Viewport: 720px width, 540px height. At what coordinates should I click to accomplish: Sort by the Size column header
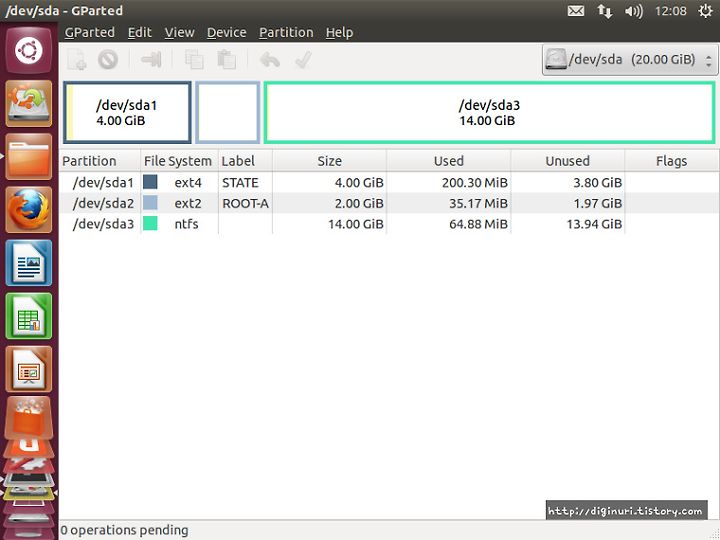pyautogui.click(x=330, y=161)
